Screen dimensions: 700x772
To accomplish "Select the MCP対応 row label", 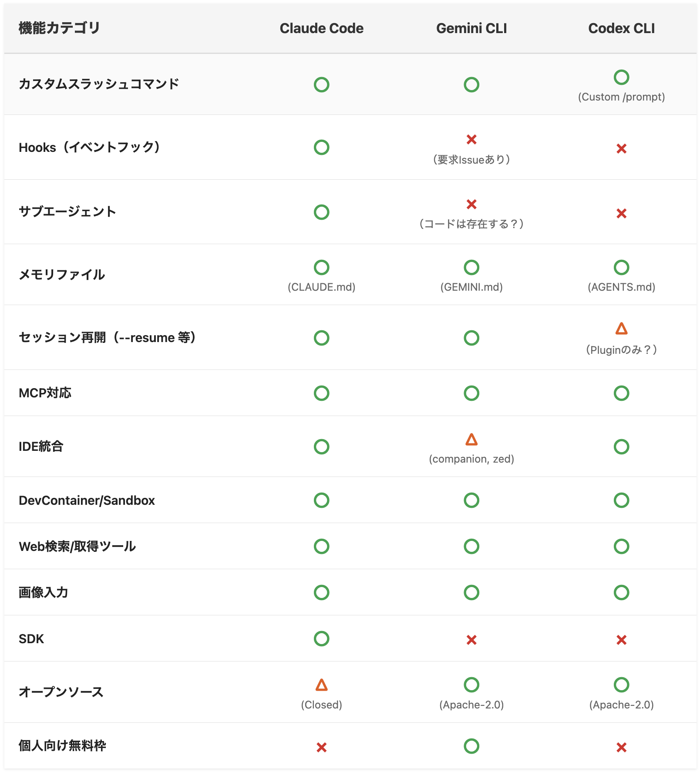I will tap(45, 393).
